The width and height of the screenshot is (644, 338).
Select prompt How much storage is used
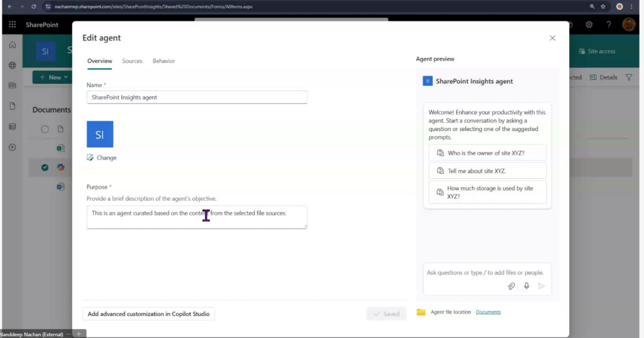[487, 192]
